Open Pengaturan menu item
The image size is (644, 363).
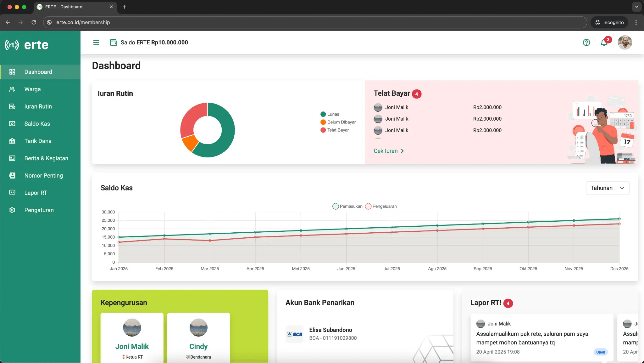pyautogui.click(x=40, y=210)
